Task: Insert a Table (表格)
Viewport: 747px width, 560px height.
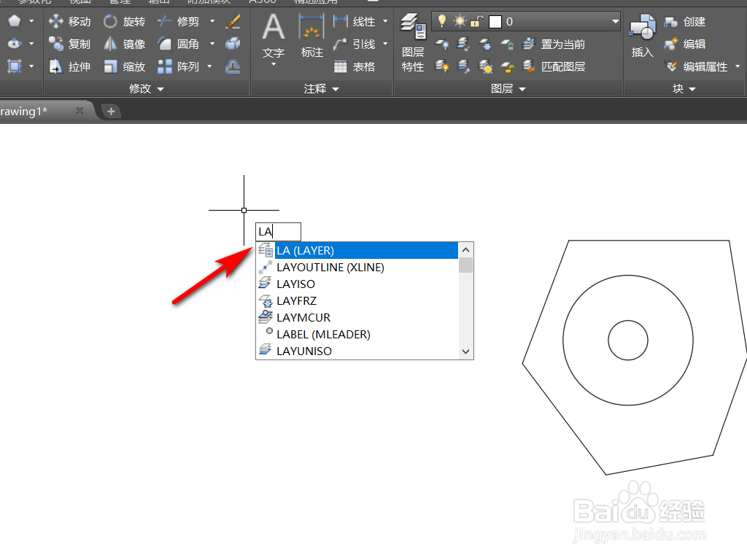Action: pyautogui.click(x=355, y=66)
